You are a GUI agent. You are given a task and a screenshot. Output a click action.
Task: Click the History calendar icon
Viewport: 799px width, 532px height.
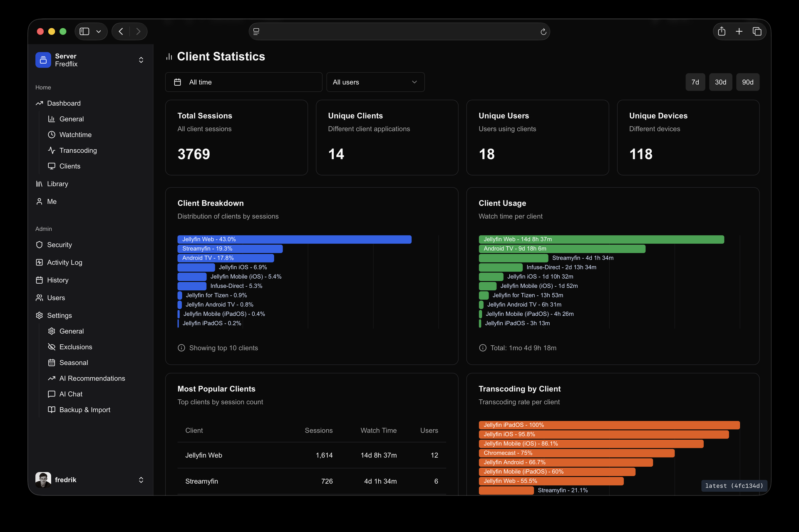point(39,280)
